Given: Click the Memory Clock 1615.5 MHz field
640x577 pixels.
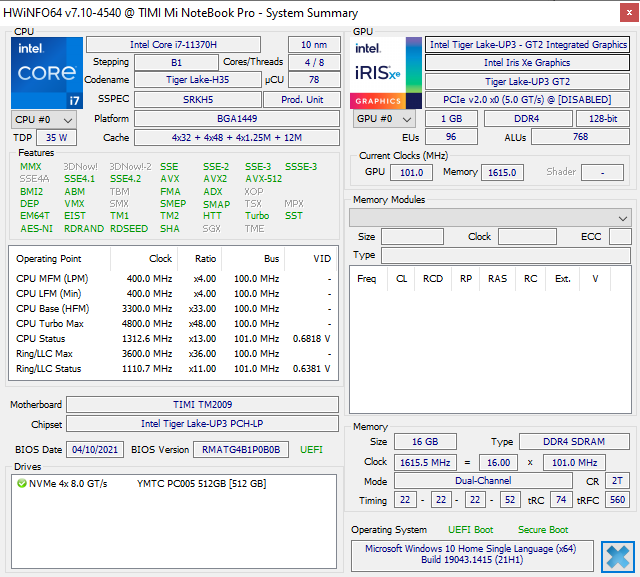Looking at the screenshot, I should click(425, 462).
